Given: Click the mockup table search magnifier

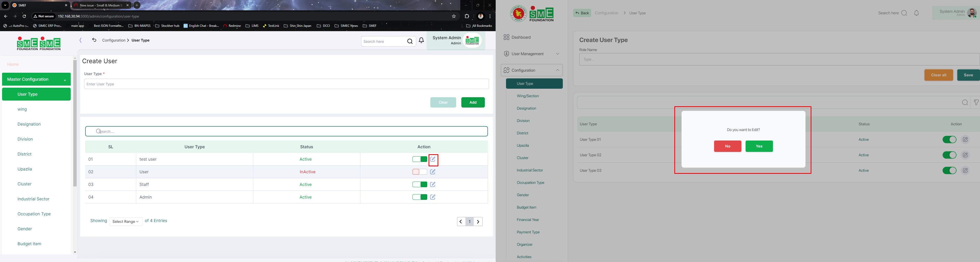Looking at the screenshot, I should [x=965, y=102].
